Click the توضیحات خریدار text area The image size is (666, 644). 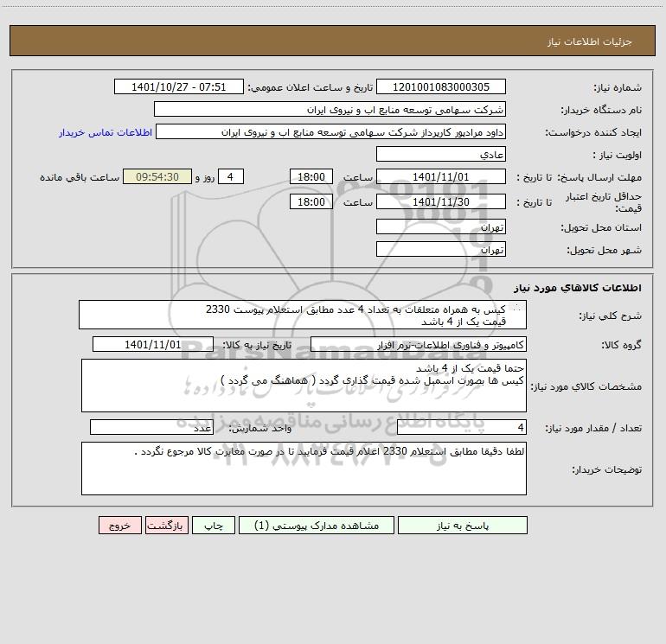click(304, 469)
